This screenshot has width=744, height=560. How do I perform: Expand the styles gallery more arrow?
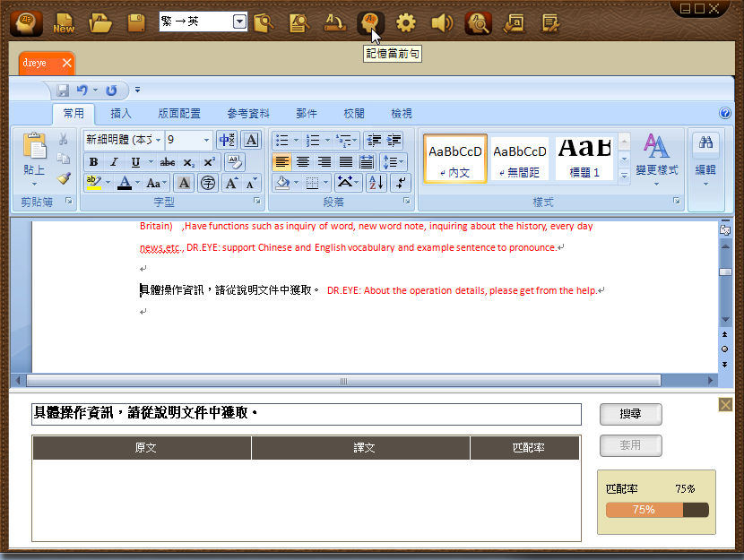click(624, 176)
